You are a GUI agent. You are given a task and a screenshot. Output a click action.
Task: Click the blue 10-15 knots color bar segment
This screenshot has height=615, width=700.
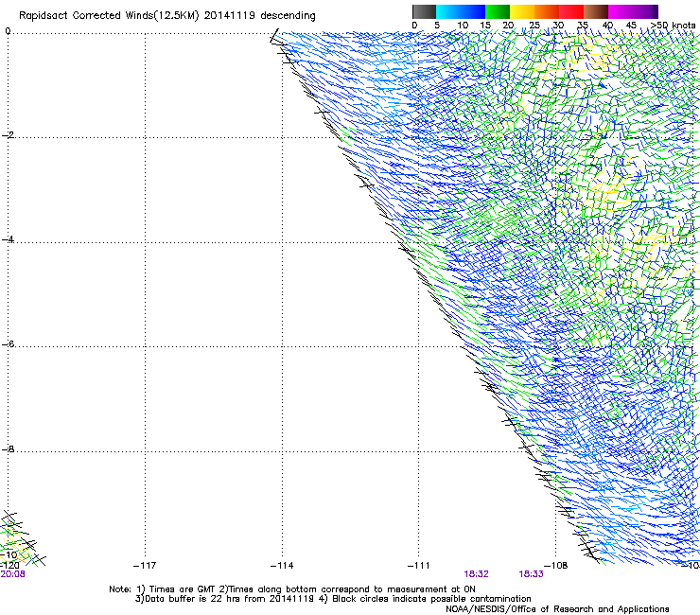coord(473,11)
